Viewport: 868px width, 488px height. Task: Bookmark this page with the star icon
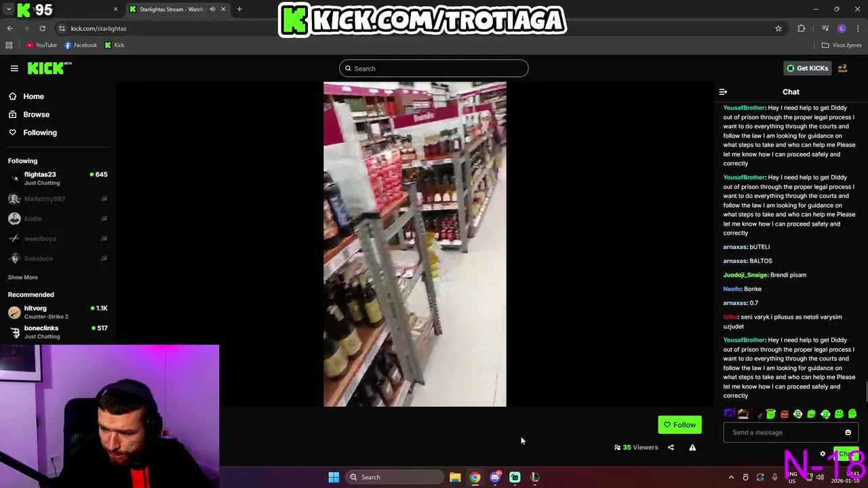click(x=778, y=28)
